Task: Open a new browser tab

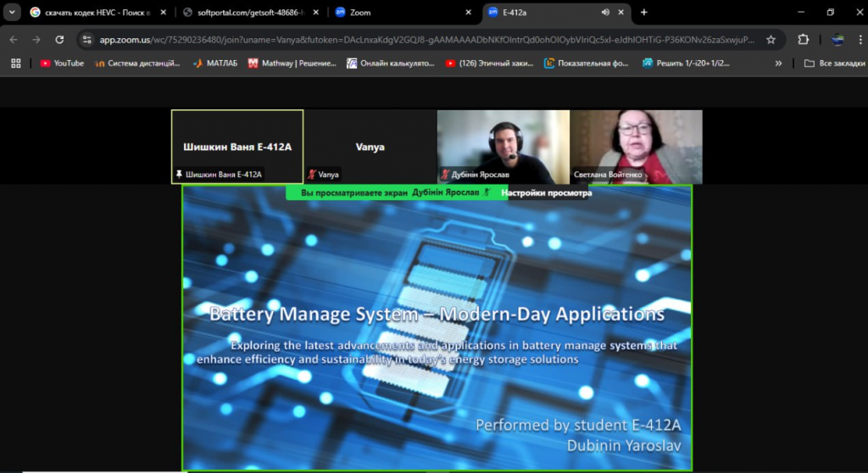Action: [x=644, y=13]
